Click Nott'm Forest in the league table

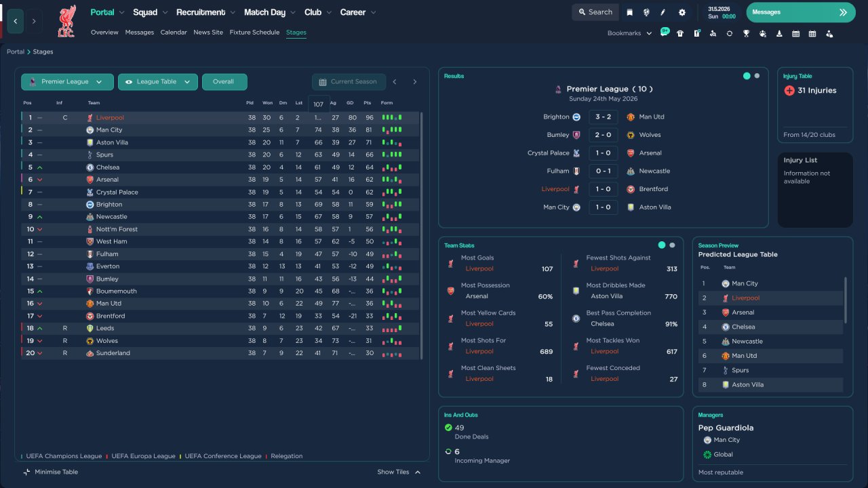[x=117, y=229]
